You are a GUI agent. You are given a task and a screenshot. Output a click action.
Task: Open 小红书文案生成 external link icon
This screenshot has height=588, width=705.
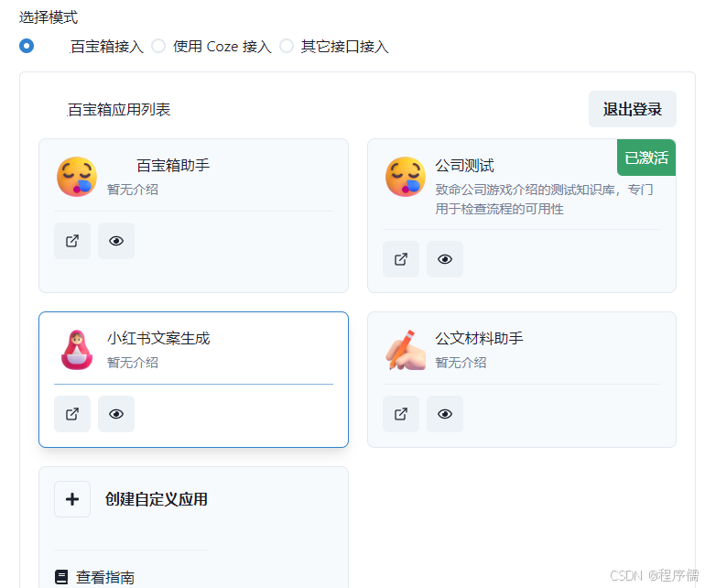72,414
